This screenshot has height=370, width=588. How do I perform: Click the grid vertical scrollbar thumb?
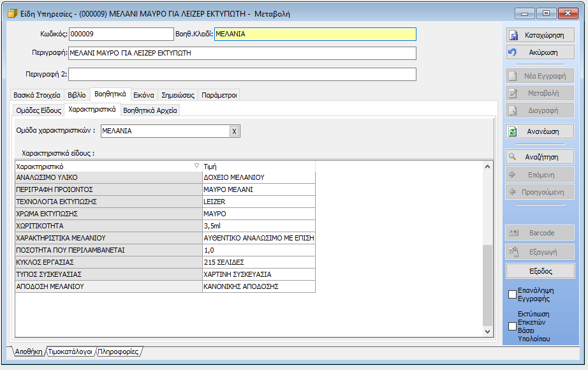[x=487, y=285]
